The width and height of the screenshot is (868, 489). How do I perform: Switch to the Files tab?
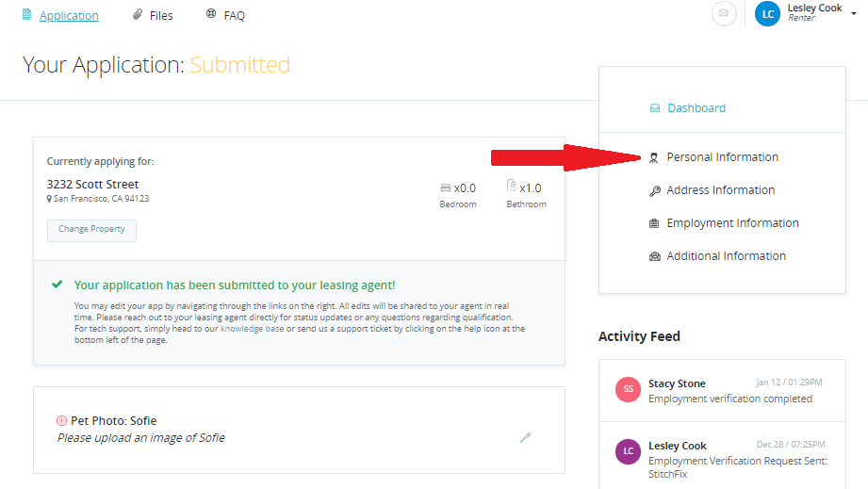point(161,15)
